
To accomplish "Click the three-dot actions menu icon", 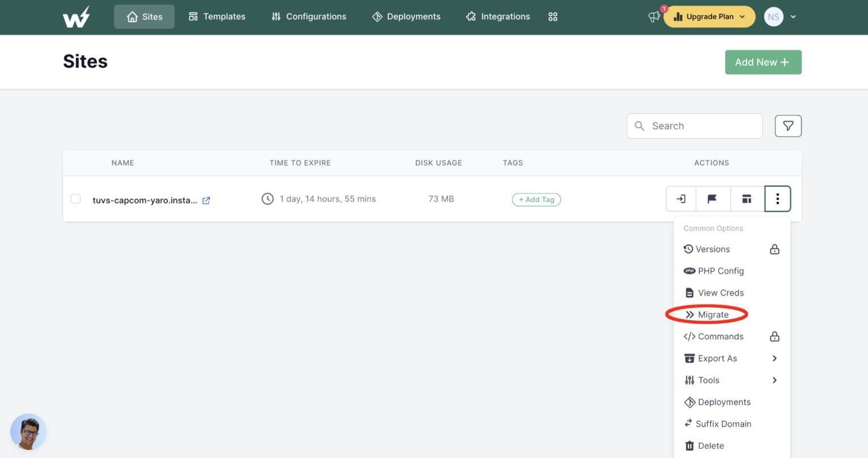I will pos(778,199).
